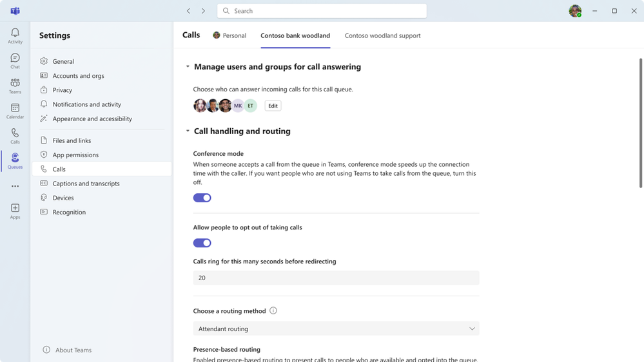Click Edit next to call queue members
644x362 pixels.
(273, 106)
